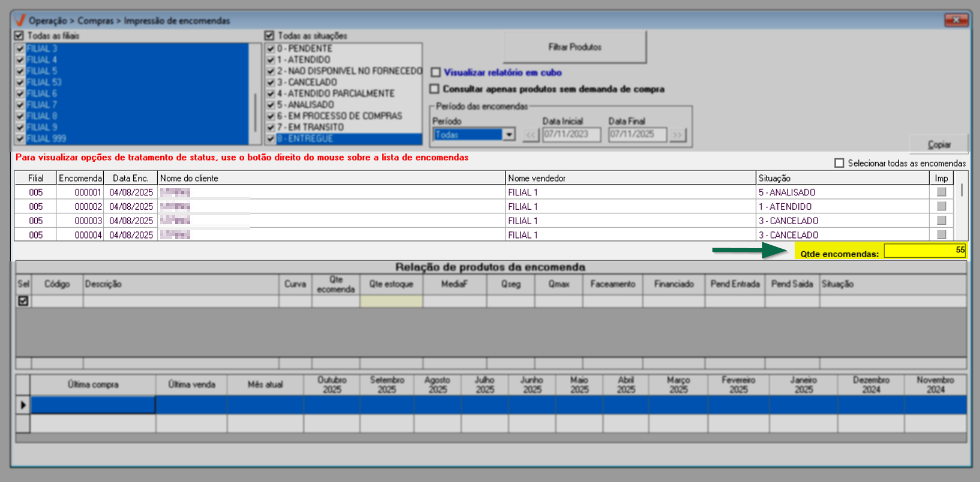Open the Período dropdown list
This screenshot has height=482, width=980.
(509, 135)
